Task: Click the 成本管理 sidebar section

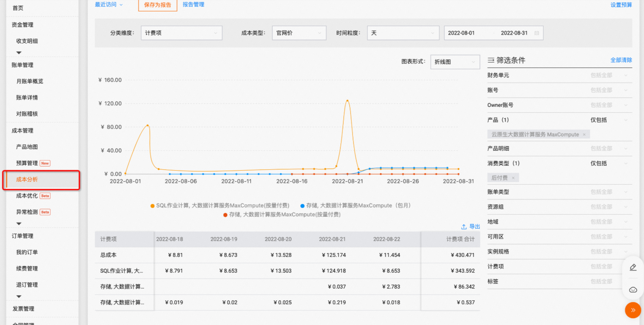Action: click(x=22, y=131)
